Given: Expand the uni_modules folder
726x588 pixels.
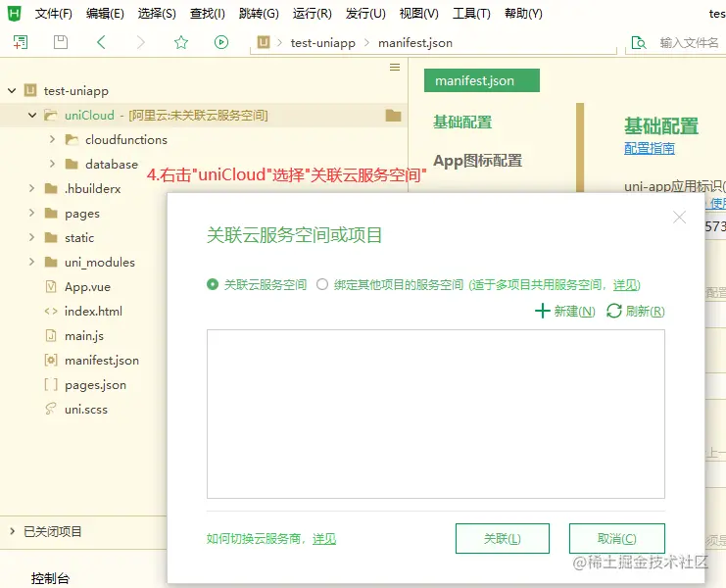Looking at the screenshot, I should point(32,262).
